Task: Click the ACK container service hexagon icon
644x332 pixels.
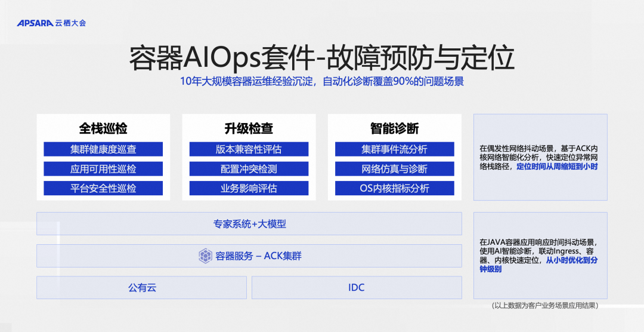Action: pyautogui.click(x=205, y=256)
